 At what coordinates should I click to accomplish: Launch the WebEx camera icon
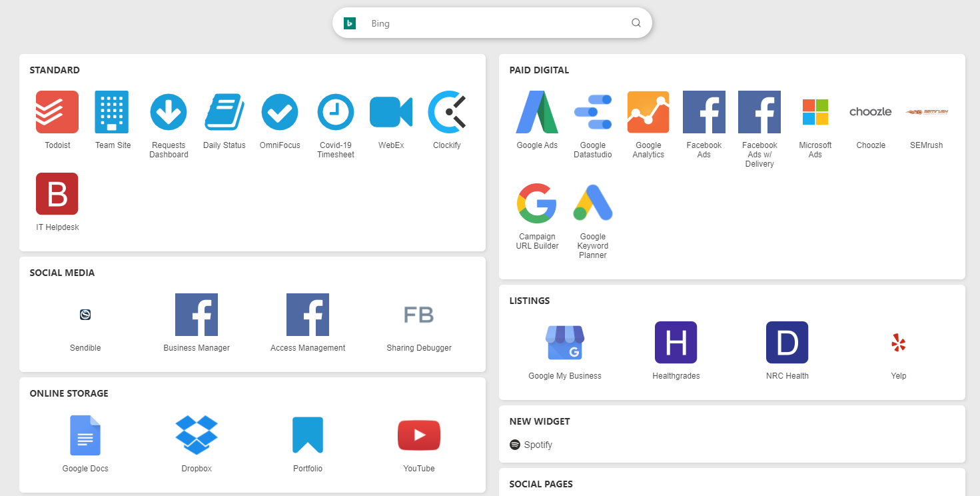(391, 112)
